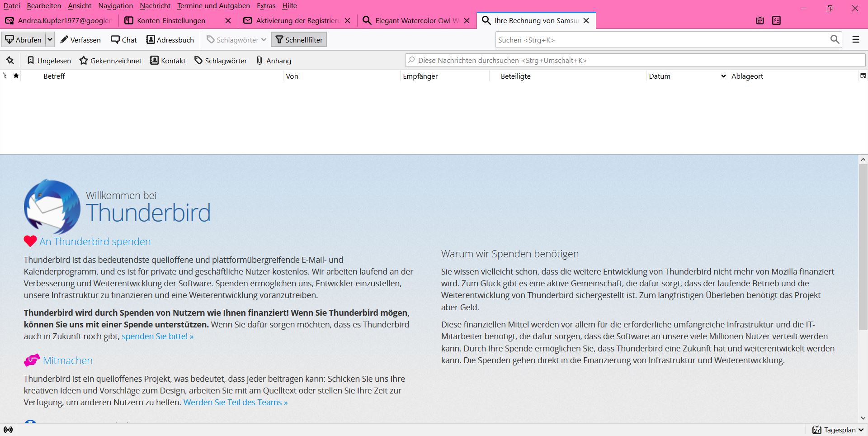Click the network status icon in status bar
868x436 pixels.
[x=9, y=429]
